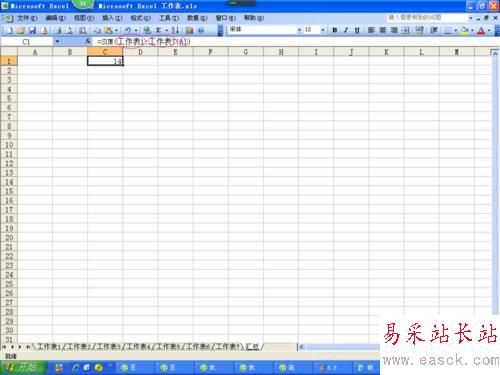This screenshot has width=500, height=375.
Task: Expand the font color dropdown arrow
Action: [489, 30]
